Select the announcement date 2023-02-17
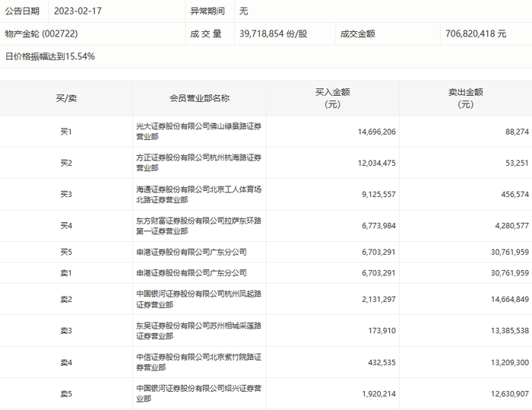 [x=78, y=11]
